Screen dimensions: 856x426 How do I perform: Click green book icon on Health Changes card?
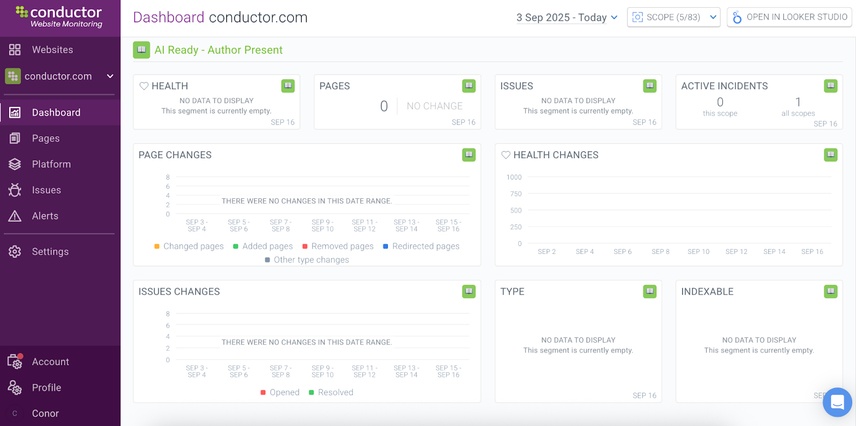pyautogui.click(x=830, y=155)
